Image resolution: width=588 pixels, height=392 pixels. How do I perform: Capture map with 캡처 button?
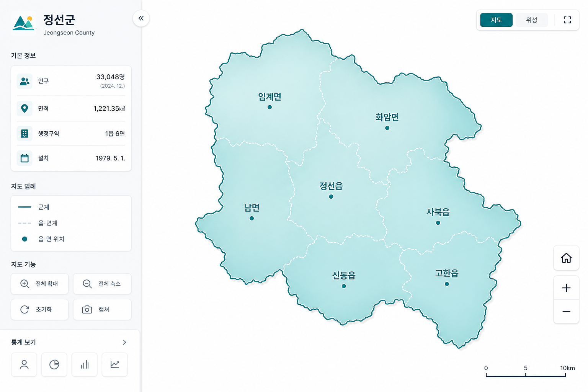tap(102, 309)
